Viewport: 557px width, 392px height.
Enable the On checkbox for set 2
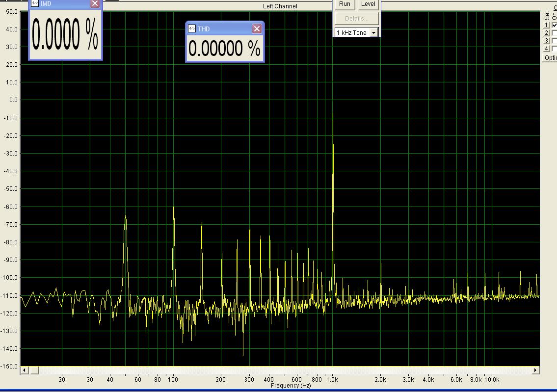555,33
